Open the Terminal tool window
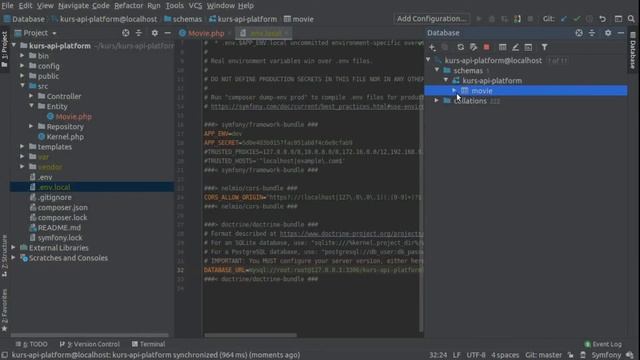This screenshot has width=640, height=360. [148, 344]
